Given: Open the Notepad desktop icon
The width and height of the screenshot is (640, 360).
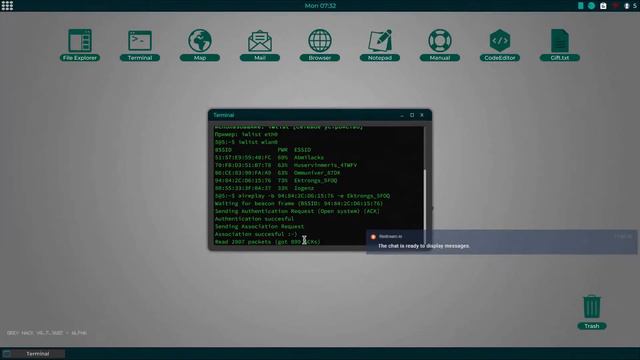Looking at the screenshot, I should (380, 45).
